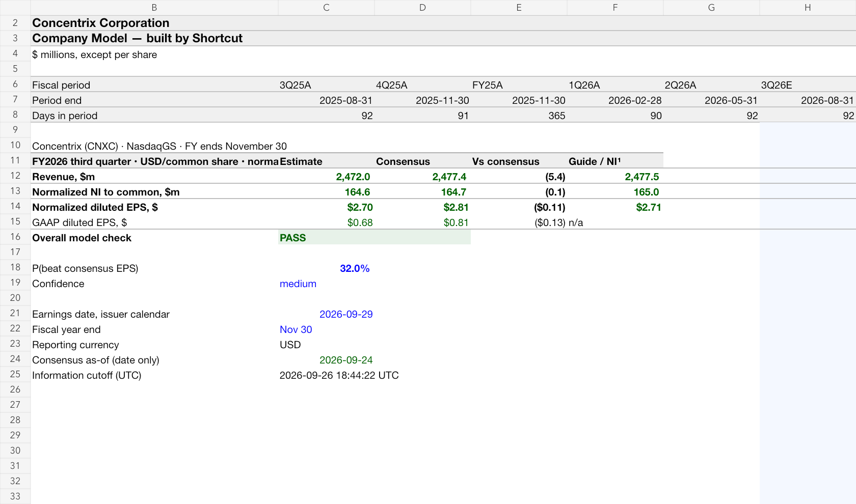
Task: Click normalized EPS consensus '$2.81' cell
Action: tap(422, 207)
